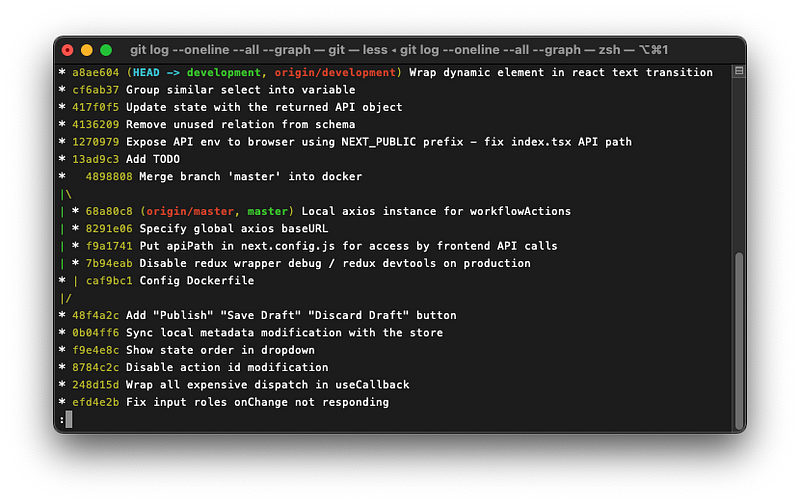The height and width of the screenshot is (504, 800).
Task: Click commit hash caf9bc1 Config Dockerfile
Action: pyautogui.click(x=109, y=281)
